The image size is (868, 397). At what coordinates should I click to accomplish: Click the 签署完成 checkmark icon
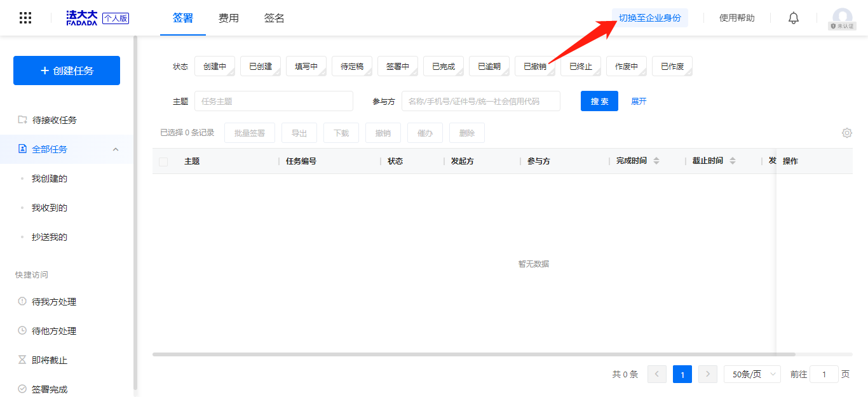click(x=22, y=389)
